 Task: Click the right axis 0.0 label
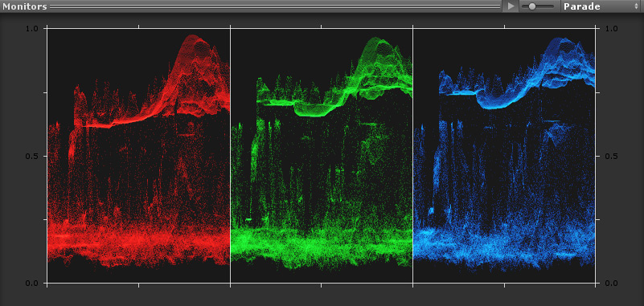pyautogui.click(x=612, y=284)
